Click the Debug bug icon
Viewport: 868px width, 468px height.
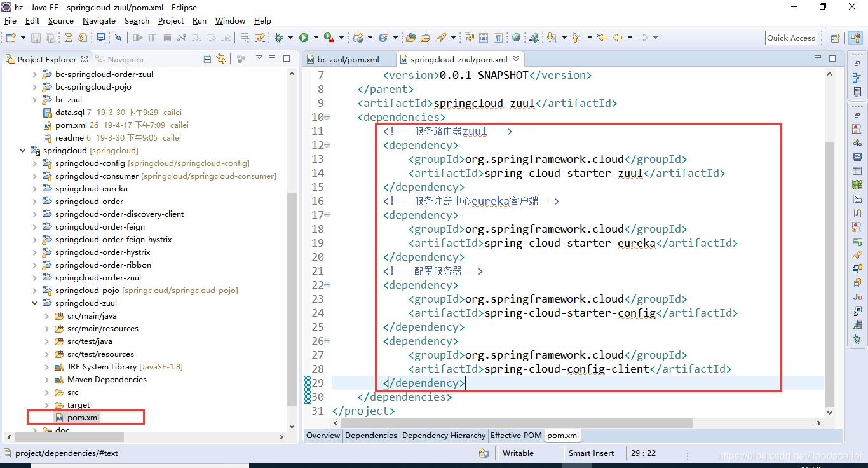pos(278,38)
